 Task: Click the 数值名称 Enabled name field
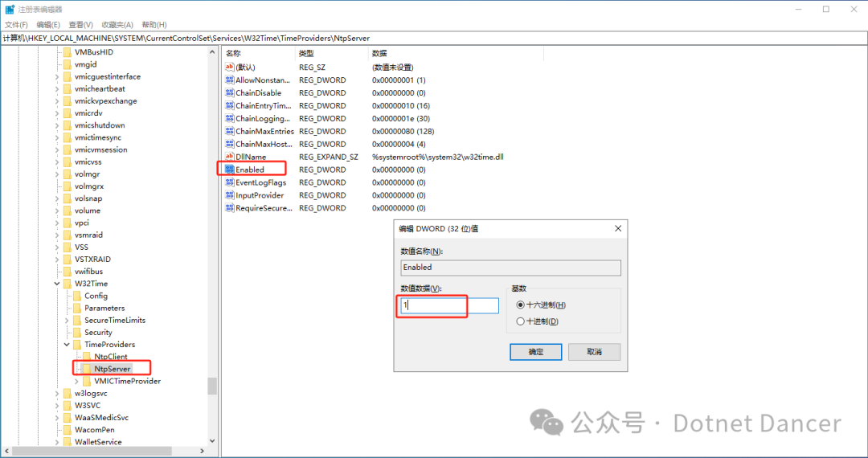point(510,267)
